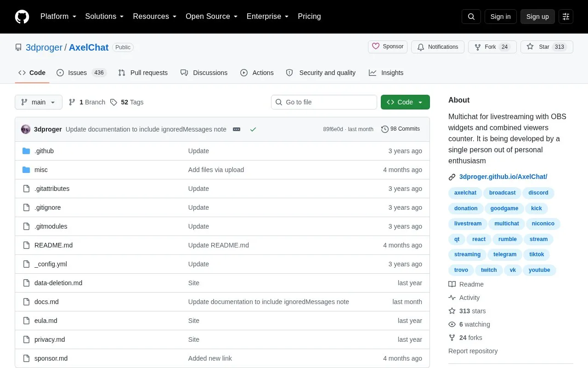The image size is (588, 368).
Task: Click the history clock icon by Commits
Action: point(385,129)
